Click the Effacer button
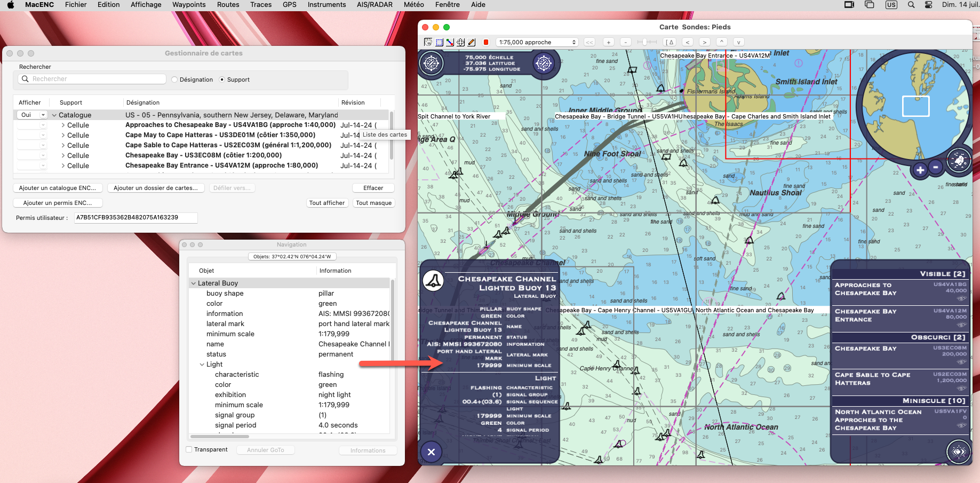The height and width of the screenshot is (483, 980). pos(373,188)
